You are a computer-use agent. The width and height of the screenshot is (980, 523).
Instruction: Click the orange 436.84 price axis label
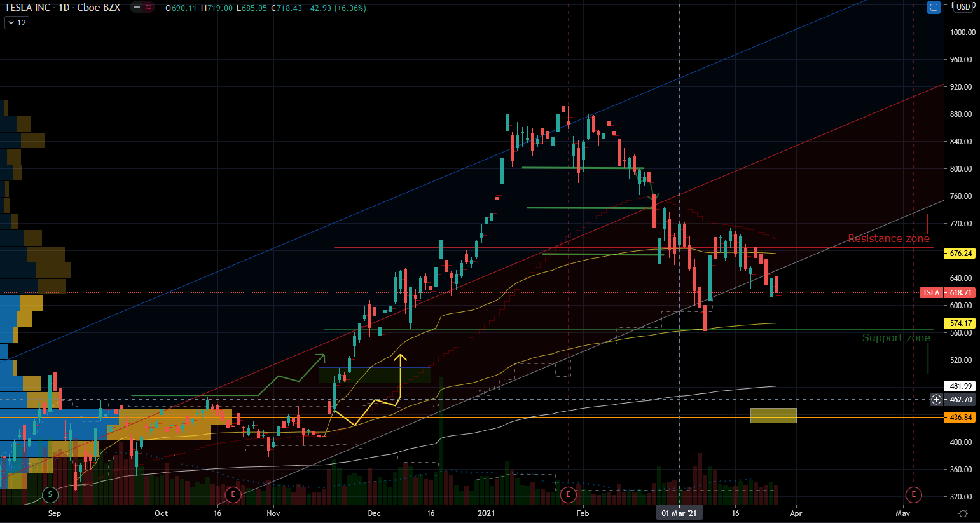(x=960, y=418)
